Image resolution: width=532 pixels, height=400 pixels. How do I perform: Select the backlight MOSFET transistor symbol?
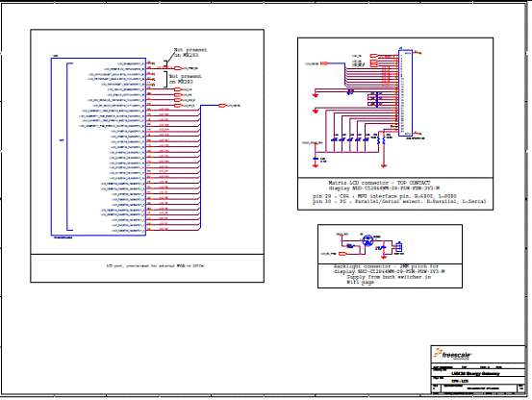[x=367, y=240]
